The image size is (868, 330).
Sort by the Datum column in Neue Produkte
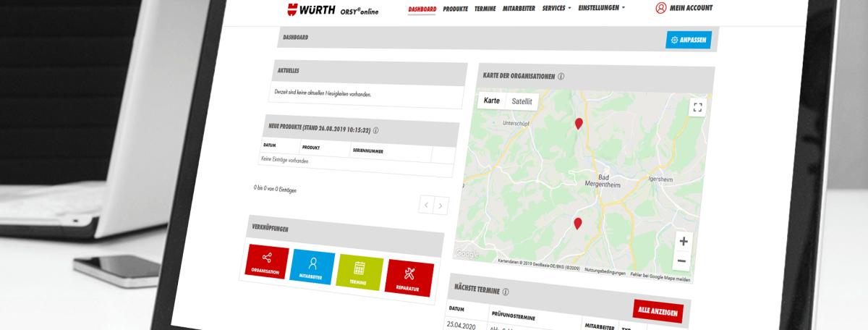click(x=270, y=145)
